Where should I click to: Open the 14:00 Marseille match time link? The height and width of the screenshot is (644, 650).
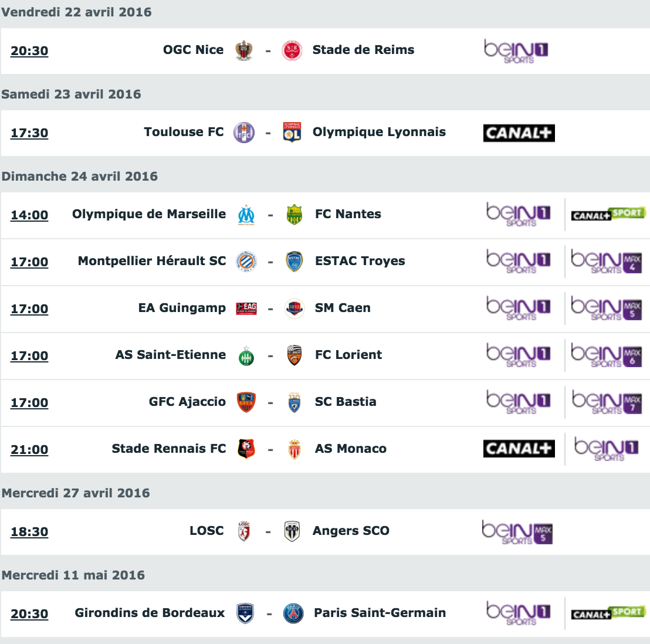[29, 215]
